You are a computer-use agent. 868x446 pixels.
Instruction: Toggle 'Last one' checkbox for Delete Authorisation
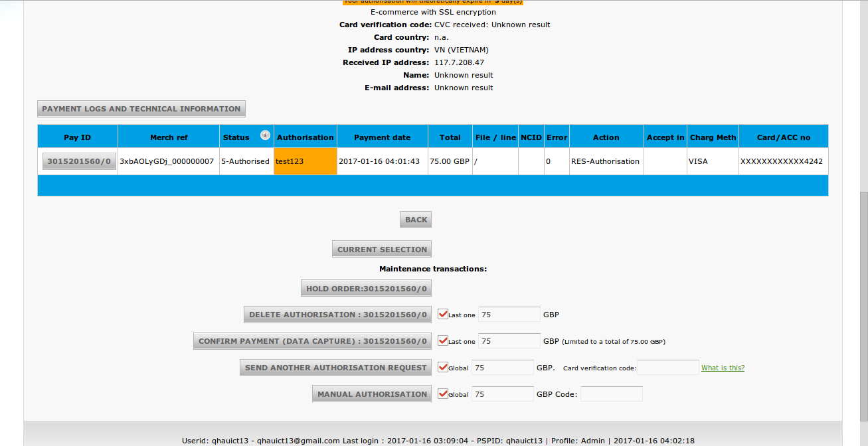click(x=443, y=314)
